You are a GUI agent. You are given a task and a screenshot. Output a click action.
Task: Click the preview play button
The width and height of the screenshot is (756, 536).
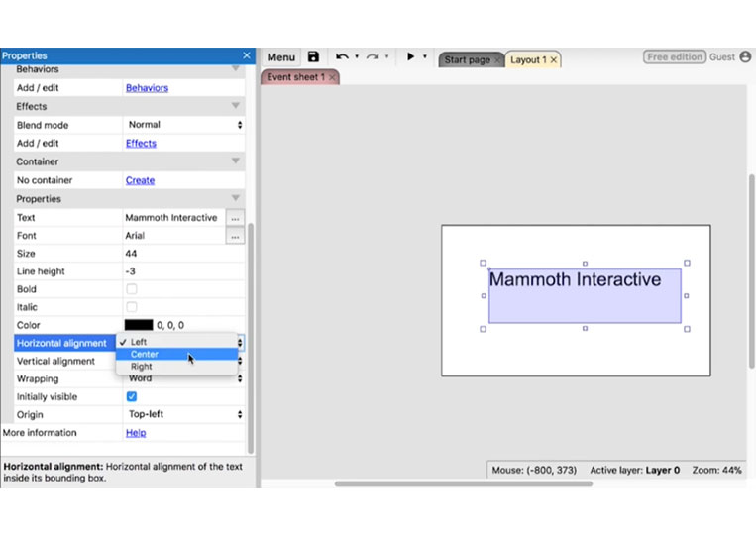click(410, 56)
